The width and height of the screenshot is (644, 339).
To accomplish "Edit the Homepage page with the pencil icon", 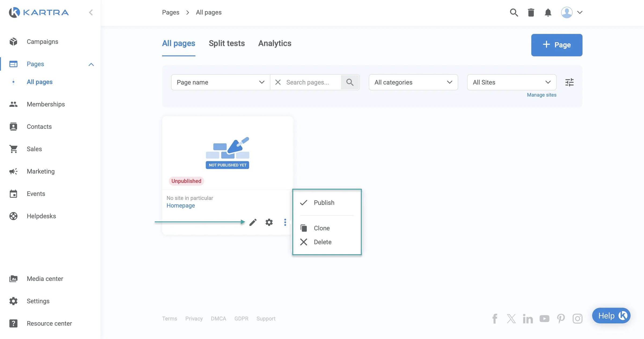I will 253,222.
